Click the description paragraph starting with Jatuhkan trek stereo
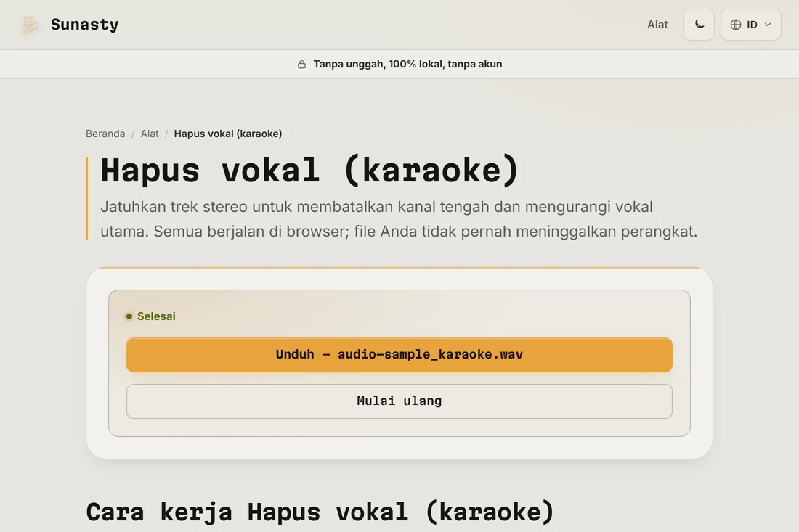Viewport: 799px width, 532px height. tap(399, 219)
